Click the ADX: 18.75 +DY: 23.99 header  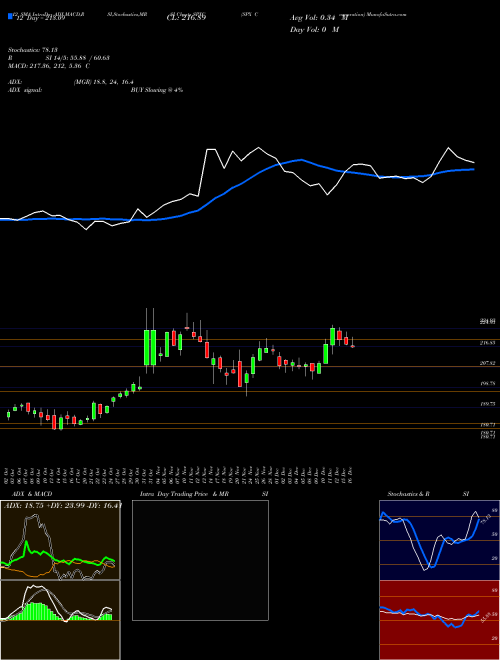pos(63,506)
